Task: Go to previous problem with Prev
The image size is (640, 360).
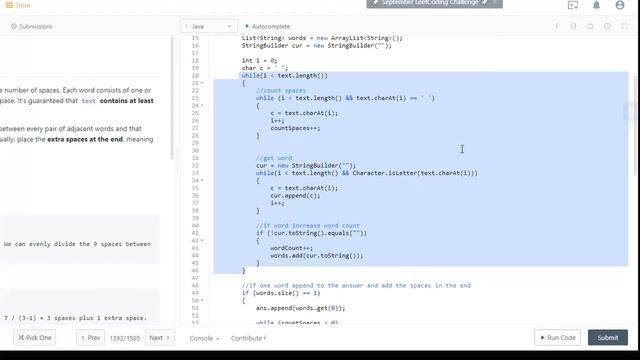Action: pyautogui.click(x=91, y=338)
